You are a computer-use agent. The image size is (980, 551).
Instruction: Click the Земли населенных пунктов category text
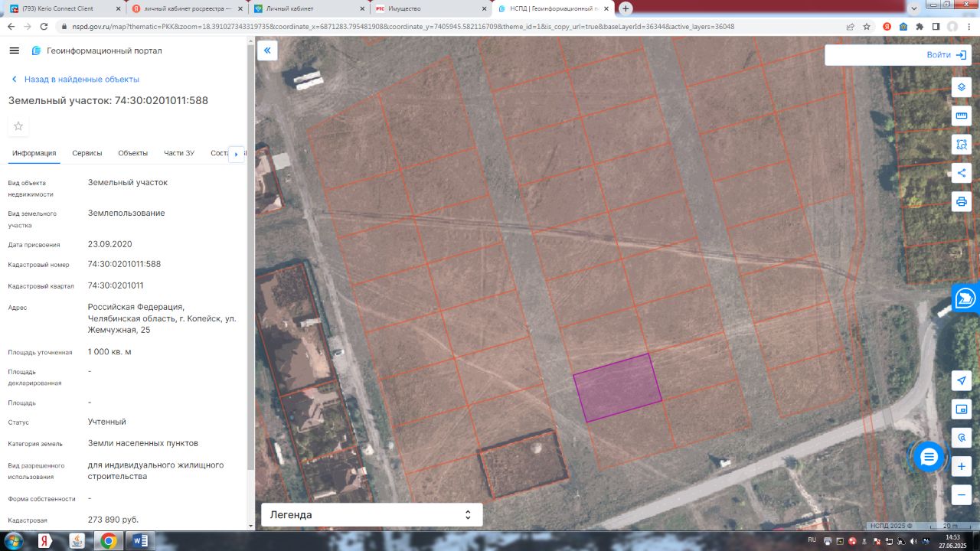[x=143, y=443]
